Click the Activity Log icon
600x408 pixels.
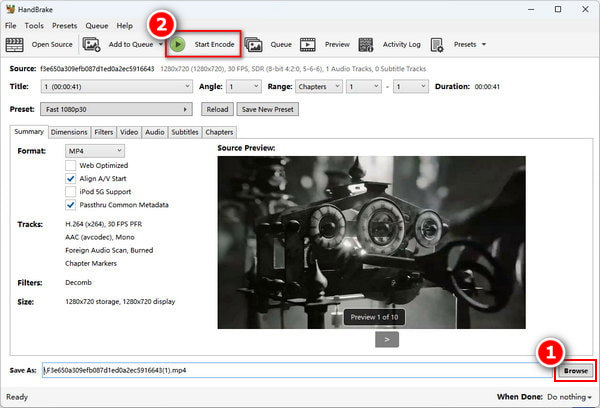(x=365, y=44)
